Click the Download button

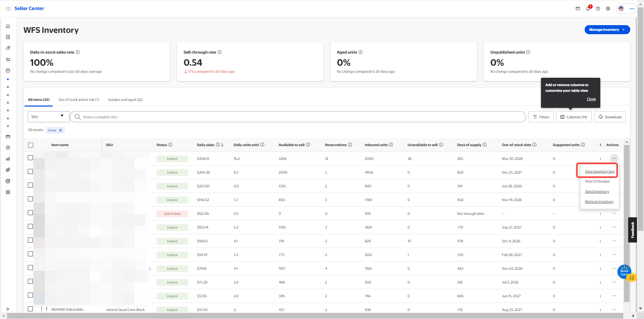point(610,117)
